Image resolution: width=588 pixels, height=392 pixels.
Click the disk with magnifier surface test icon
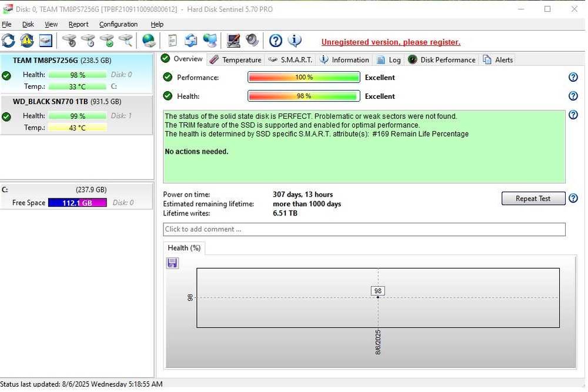coord(126,41)
